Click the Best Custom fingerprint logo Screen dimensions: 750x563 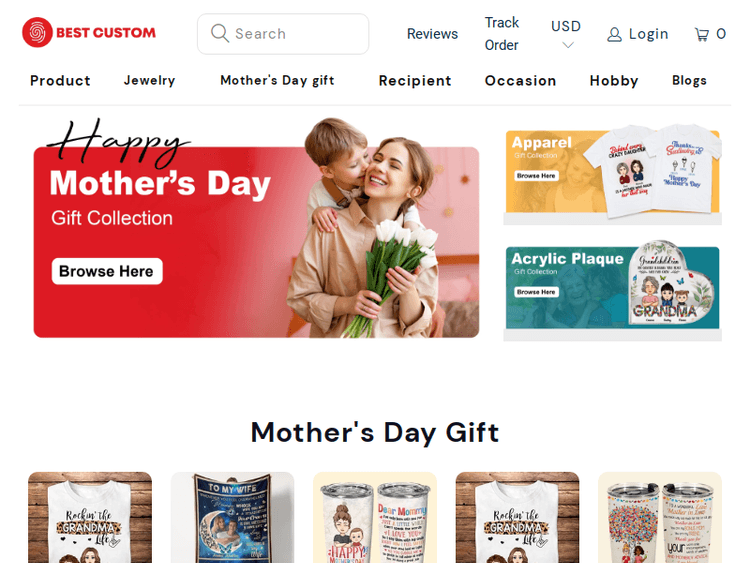click(x=37, y=33)
